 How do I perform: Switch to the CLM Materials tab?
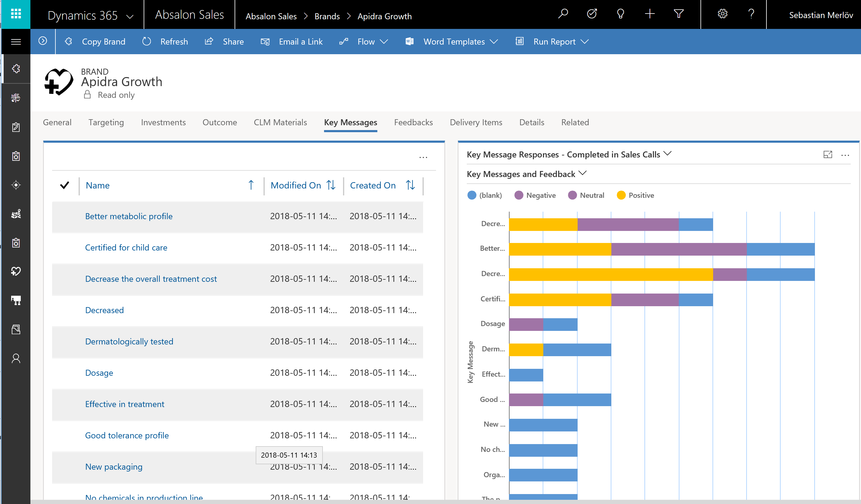280,122
